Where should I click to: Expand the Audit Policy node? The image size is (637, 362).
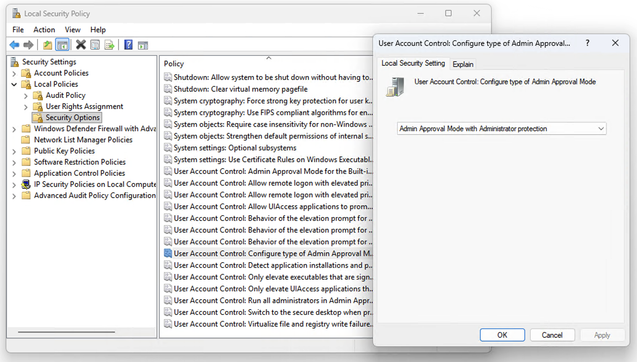26,95
